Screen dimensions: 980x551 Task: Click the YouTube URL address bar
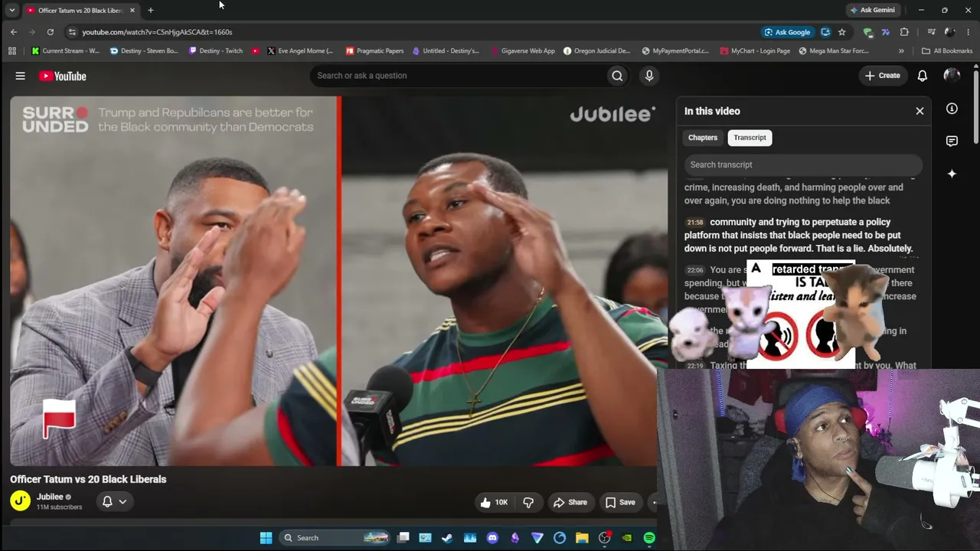(x=413, y=32)
